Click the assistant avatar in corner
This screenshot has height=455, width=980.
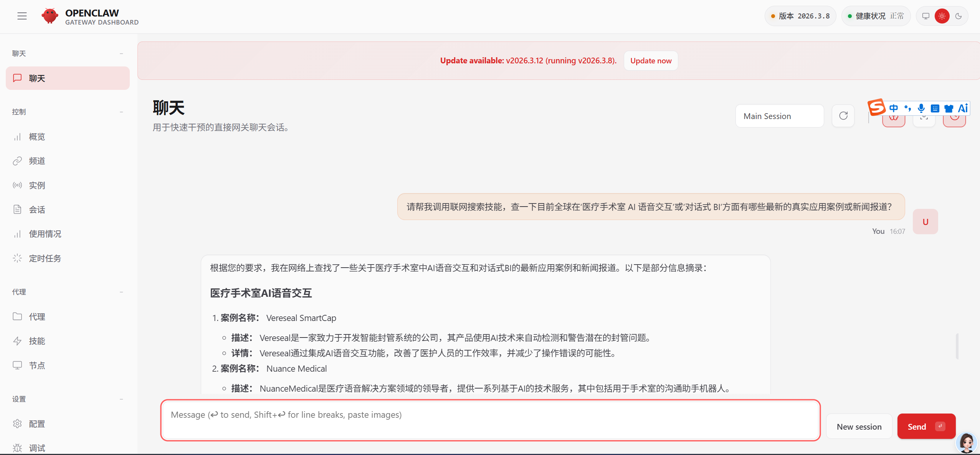[966, 442]
